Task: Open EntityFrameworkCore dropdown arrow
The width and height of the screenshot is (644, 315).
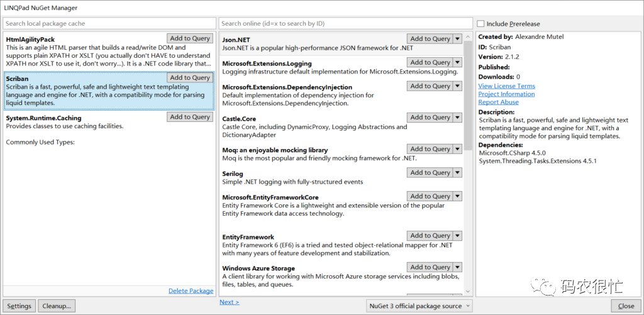Action: [458, 196]
